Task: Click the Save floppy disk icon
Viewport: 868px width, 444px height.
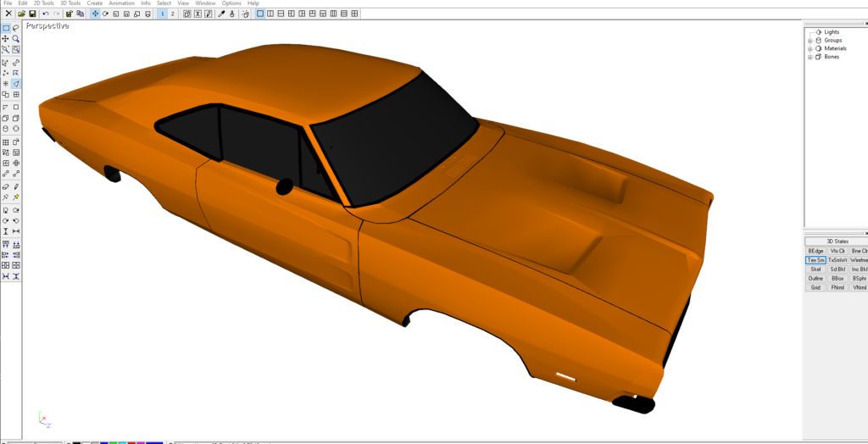Action: click(x=32, y=14)
